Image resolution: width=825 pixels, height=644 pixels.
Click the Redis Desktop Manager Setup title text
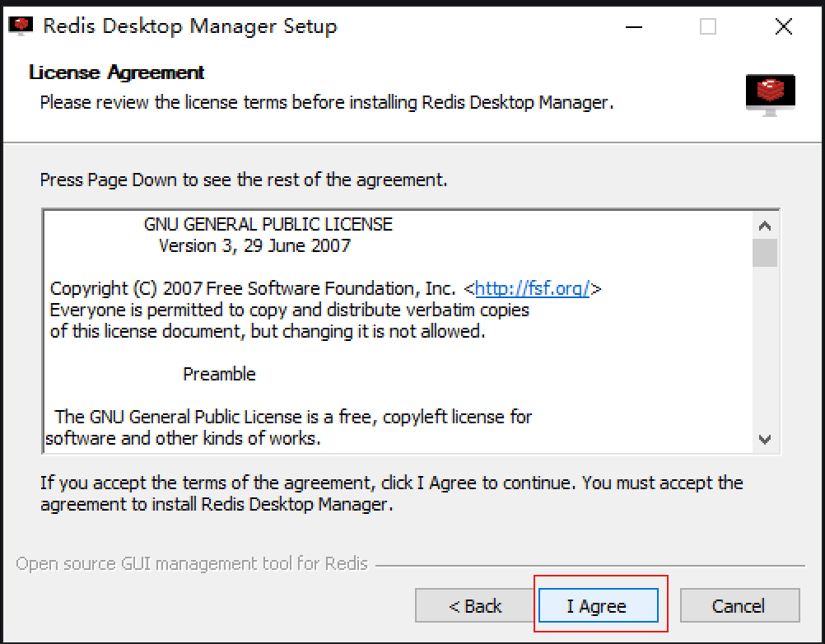tap(189, 26)
